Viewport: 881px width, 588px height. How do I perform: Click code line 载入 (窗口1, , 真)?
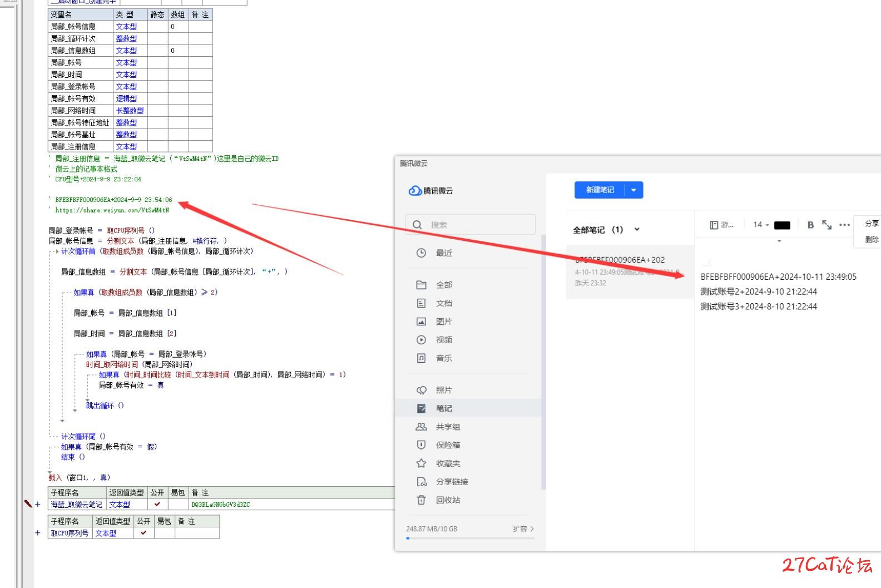point(80,478)
